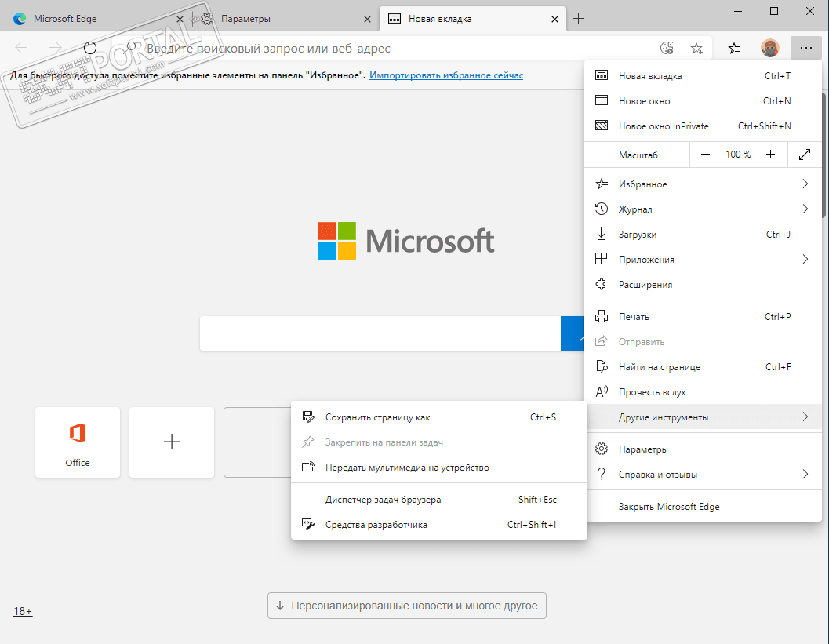Click the menu vertical scrollbar
The width and height of the screenshot is (829, 644).
click(x=824, y=155)
